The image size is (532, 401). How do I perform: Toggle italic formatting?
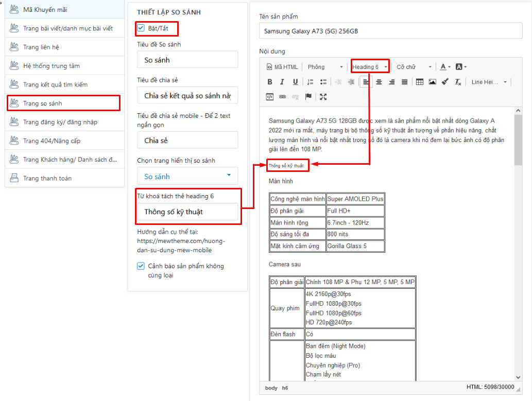(x=282, y=82)
